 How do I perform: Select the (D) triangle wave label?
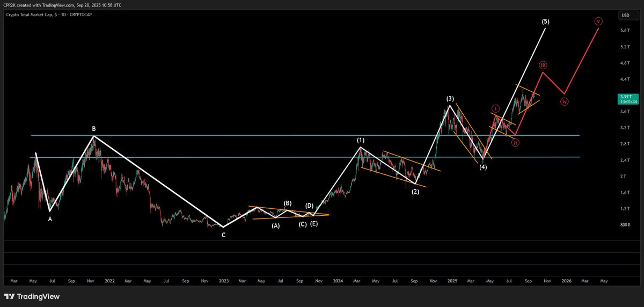click(x=309, y=206)
